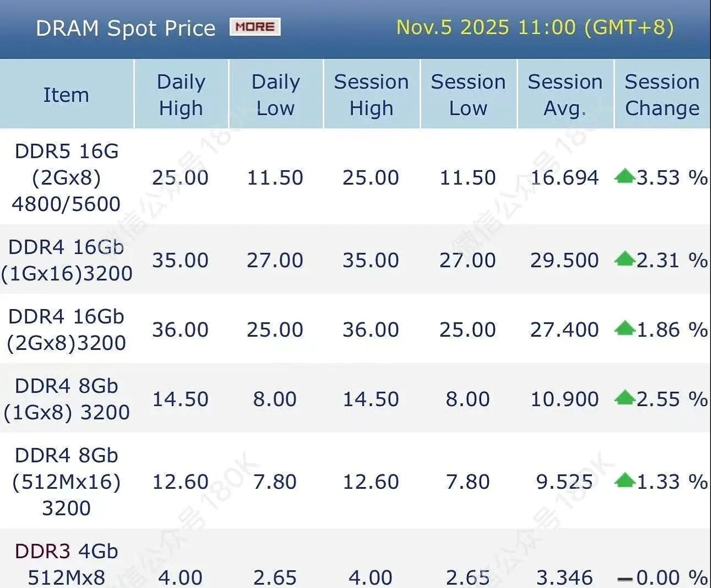
Task: Click the Session Low column header
Action: [468, 95]
